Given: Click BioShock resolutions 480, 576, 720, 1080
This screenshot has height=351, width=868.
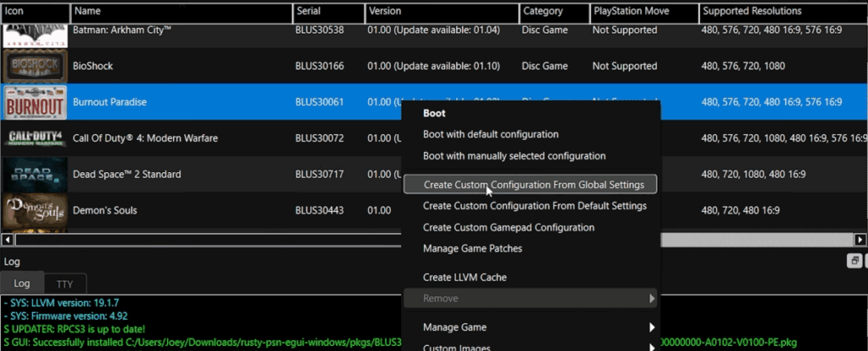Looking at the screenshot, I should click(x=743, y=66).
